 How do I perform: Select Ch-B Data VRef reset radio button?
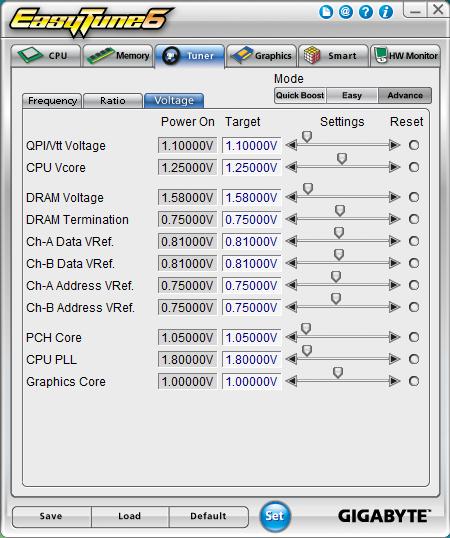(x=414, y=263)
